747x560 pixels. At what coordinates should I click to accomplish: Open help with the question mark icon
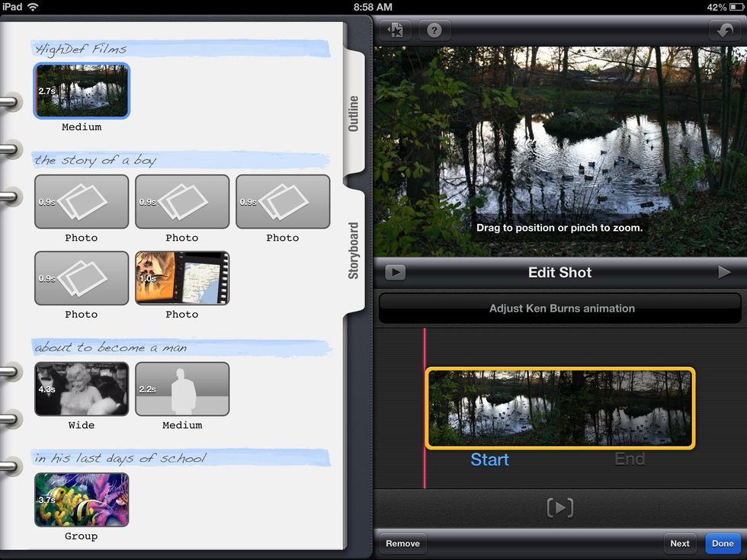[x=434, y=30]
